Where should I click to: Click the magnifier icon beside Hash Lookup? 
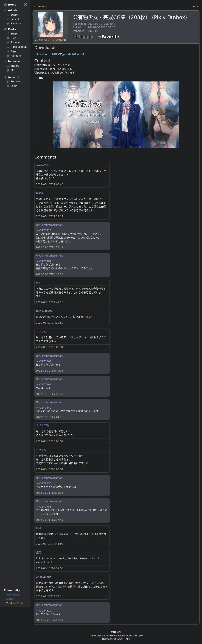click(8, 47)
